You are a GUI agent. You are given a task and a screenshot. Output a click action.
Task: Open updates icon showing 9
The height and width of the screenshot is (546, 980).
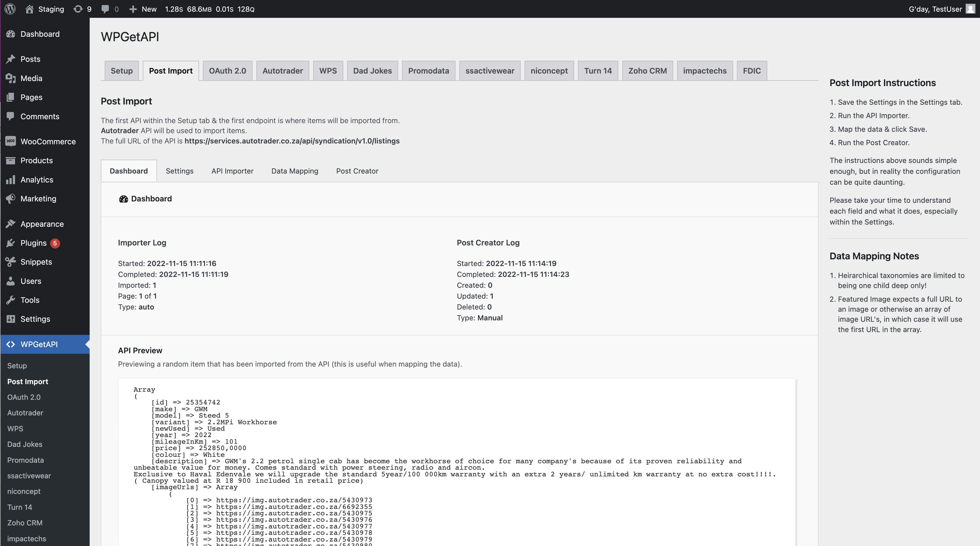pos(78,9)
